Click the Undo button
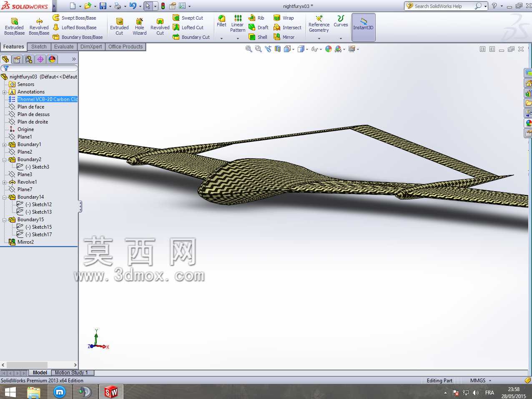Viewport: 532px width, 399px height. click(133, 6)
